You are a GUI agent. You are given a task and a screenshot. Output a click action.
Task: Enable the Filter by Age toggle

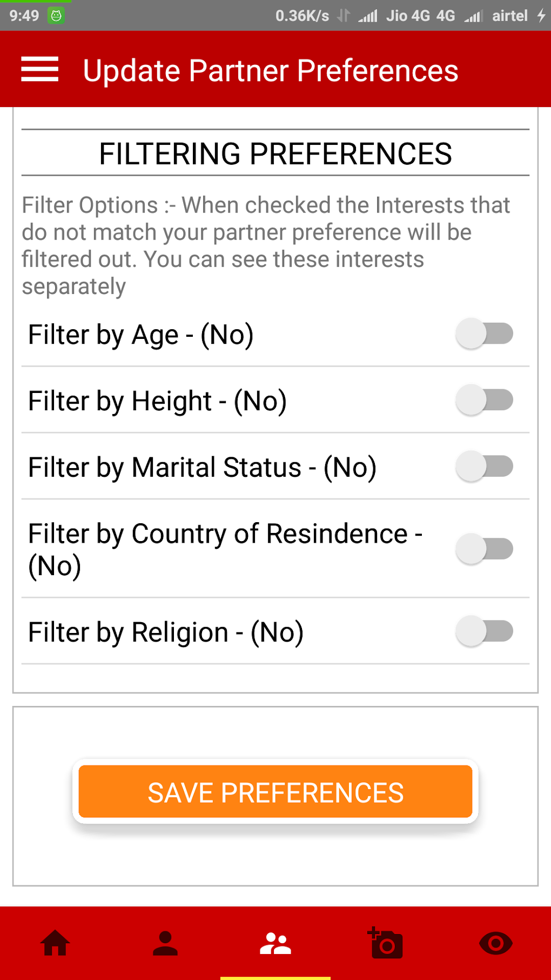(484, 334)
